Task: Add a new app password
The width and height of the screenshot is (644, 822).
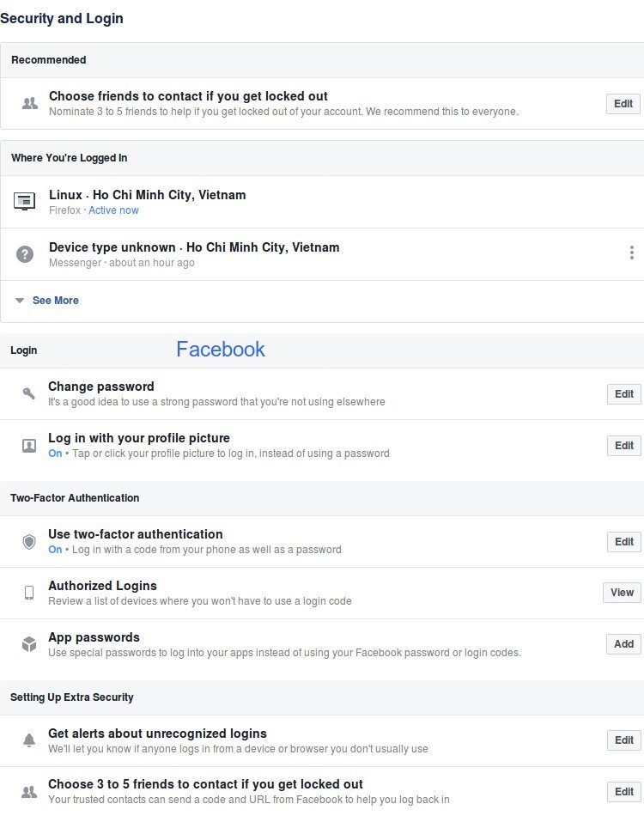Action: pyautogui.click(x=623, y=643)
